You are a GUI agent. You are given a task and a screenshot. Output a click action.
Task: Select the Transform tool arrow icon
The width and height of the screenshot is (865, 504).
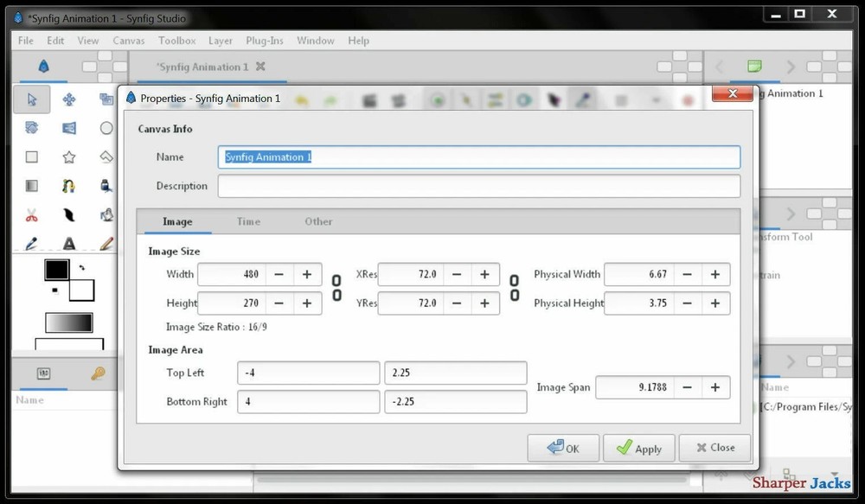pos(31,99)
